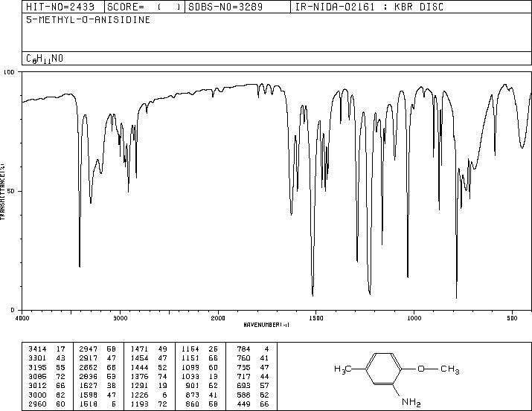532x411 pixels.
Task: Select the 1291 peak entry in table
Action: (149, 386)
